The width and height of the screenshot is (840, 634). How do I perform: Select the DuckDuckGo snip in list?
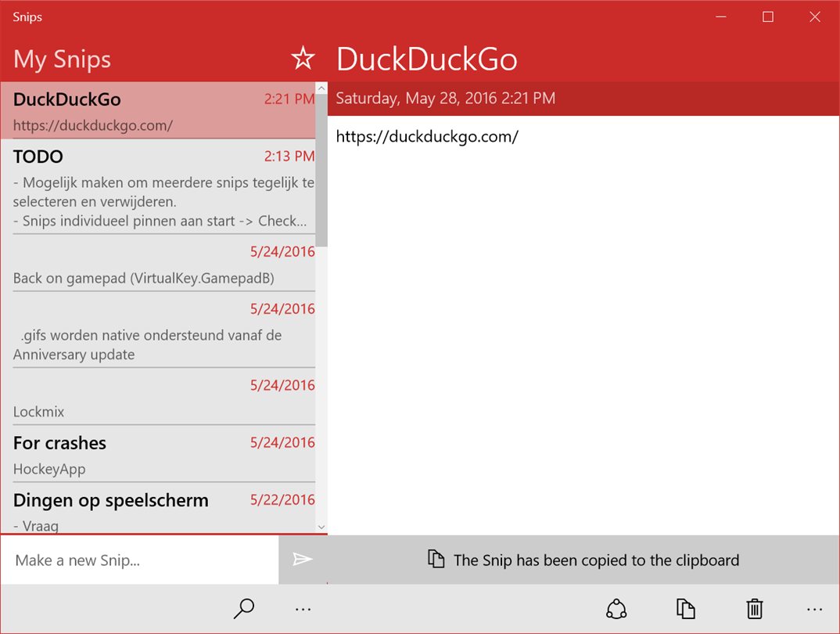[x=159, y=111]
